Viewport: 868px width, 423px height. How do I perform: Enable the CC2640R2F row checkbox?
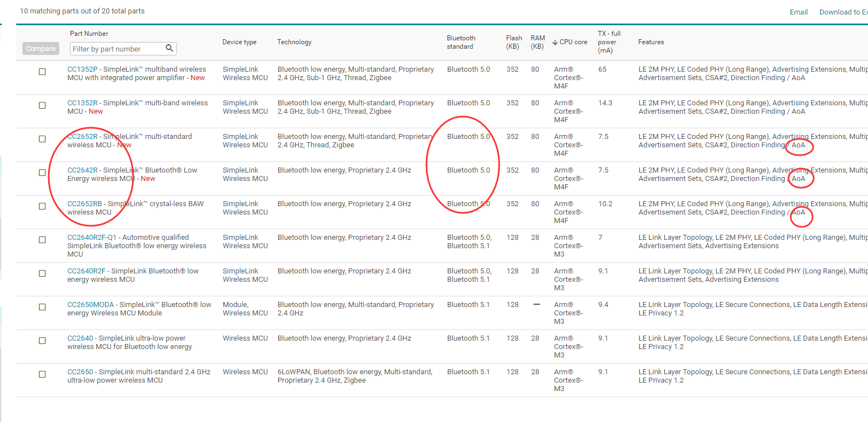42,273
